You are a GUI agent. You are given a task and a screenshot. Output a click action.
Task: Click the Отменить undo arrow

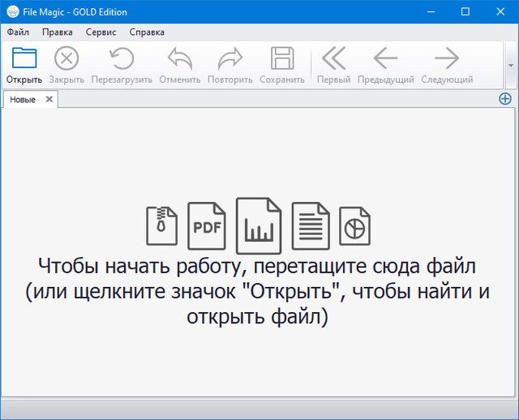tap(179, 59)
